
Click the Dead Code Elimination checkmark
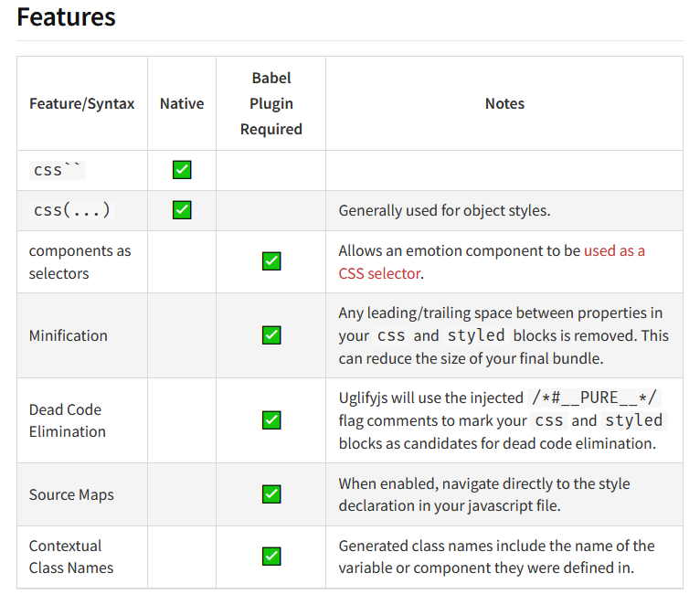271,420
